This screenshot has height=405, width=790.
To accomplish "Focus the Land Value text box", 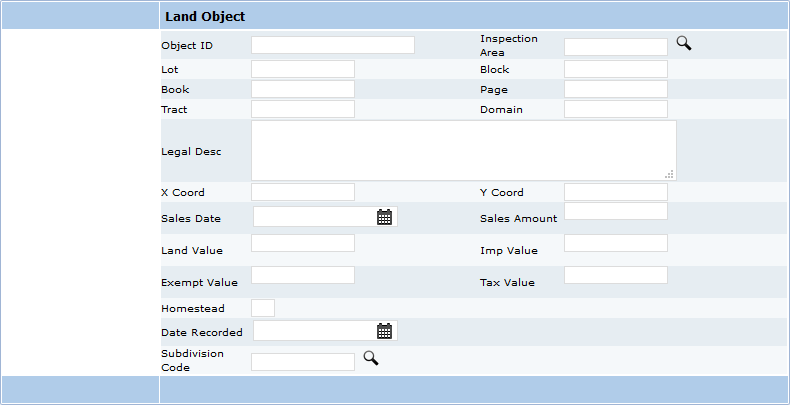I will (302, 243).
